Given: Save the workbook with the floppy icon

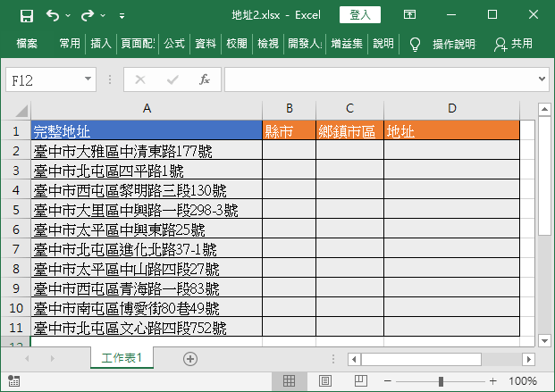Looking at the screenshot, I should tap(27, 15).
